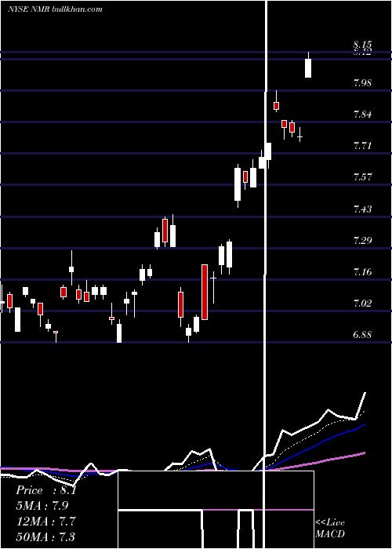The width and height of the screenshot is (392, 549).
Task: Click the tall red candlestick spanning 7.0 to 7.2
Action: coord(205,292)
